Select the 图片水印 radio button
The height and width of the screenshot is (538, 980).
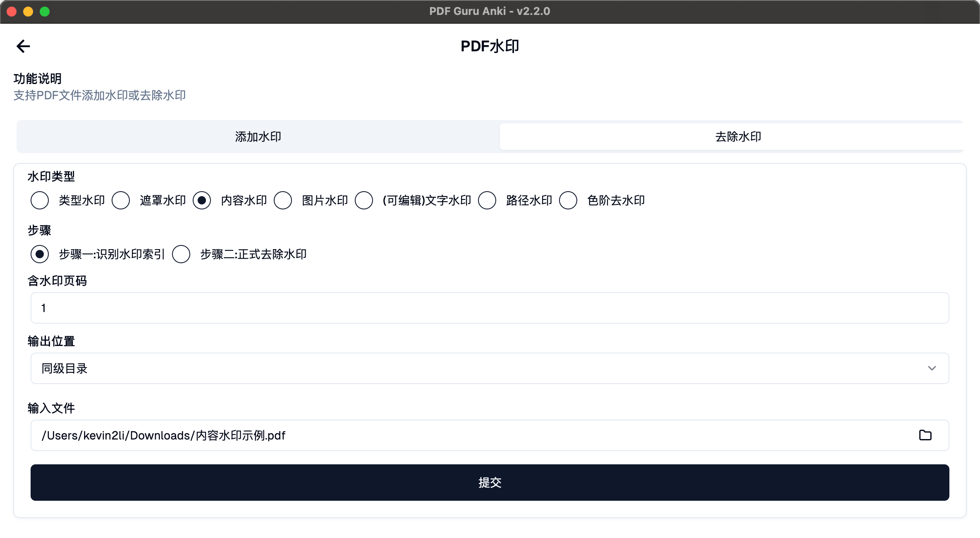(x=283, y=200)
